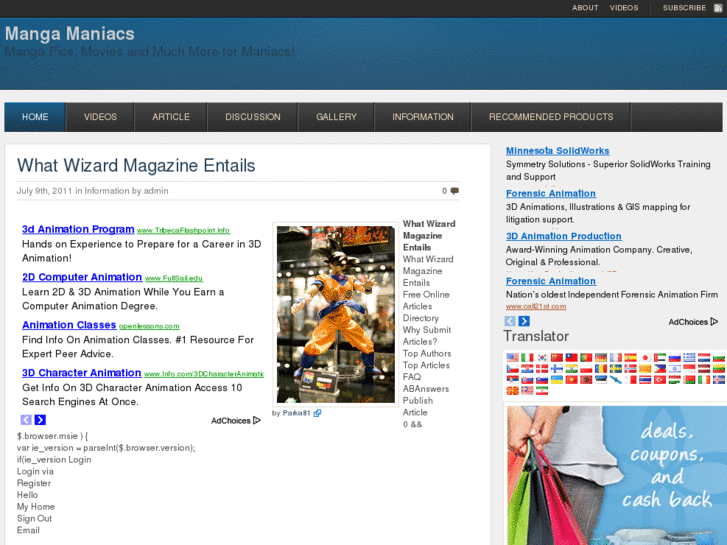Select the Israel flag in Translator
Image resolution: width=727 pixels, height=545 pixels.
pos(675,369)
